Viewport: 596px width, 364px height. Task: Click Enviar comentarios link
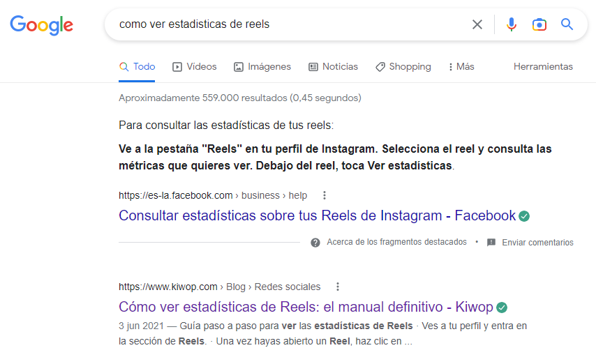[x=537, y=243]
